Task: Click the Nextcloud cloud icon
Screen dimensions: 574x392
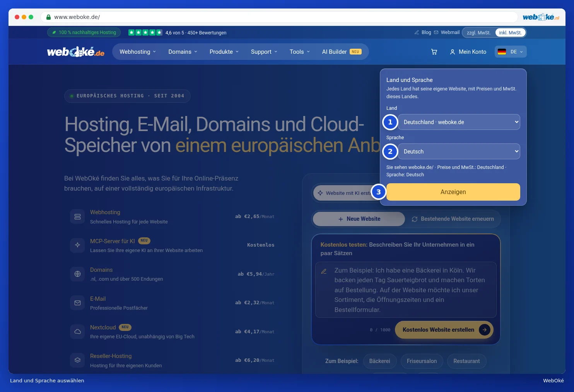Action: [x=77, y=332]
